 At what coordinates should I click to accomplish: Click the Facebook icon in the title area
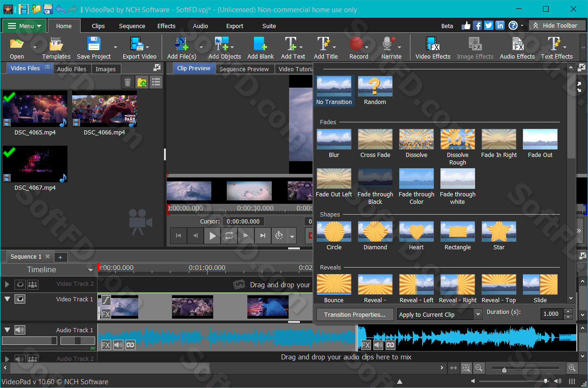[x=477, y=26]
